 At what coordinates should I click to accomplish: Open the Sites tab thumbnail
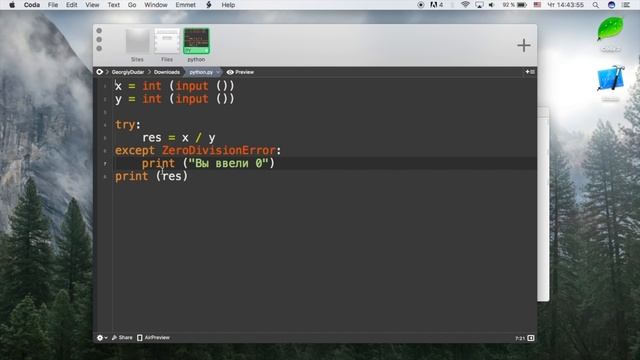[x=137, y=41]
